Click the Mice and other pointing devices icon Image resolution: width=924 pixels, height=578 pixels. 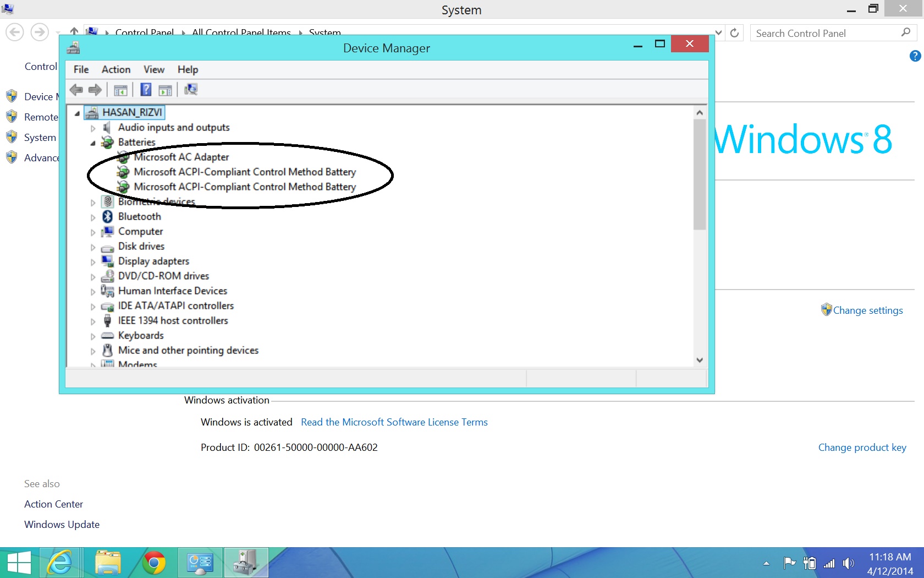pos(107,351)
